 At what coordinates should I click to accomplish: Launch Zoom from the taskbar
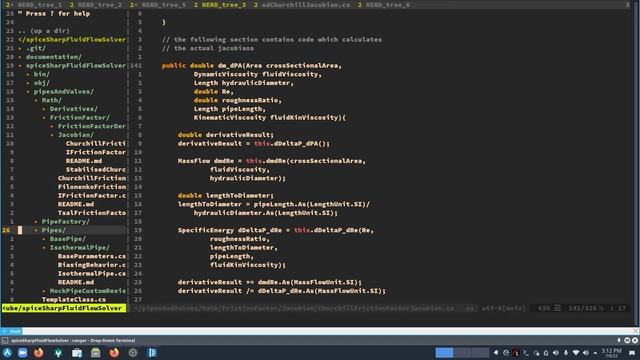(23, 353)
